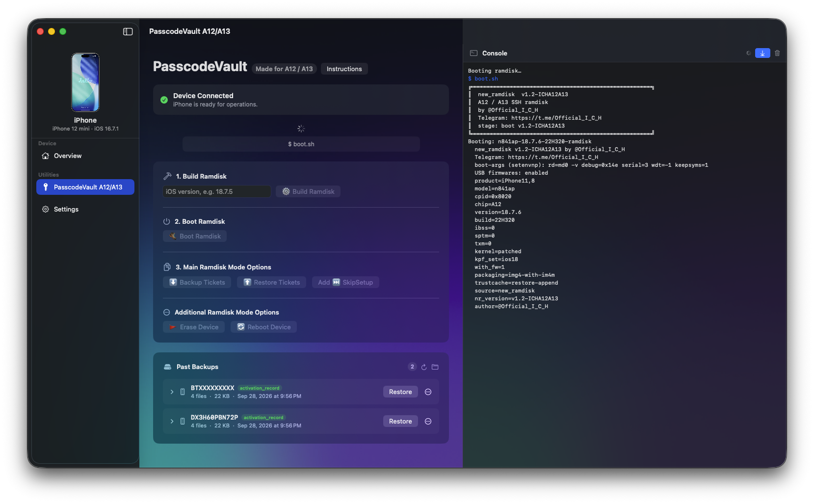Refresh the Past Backups list

(424, 367)
